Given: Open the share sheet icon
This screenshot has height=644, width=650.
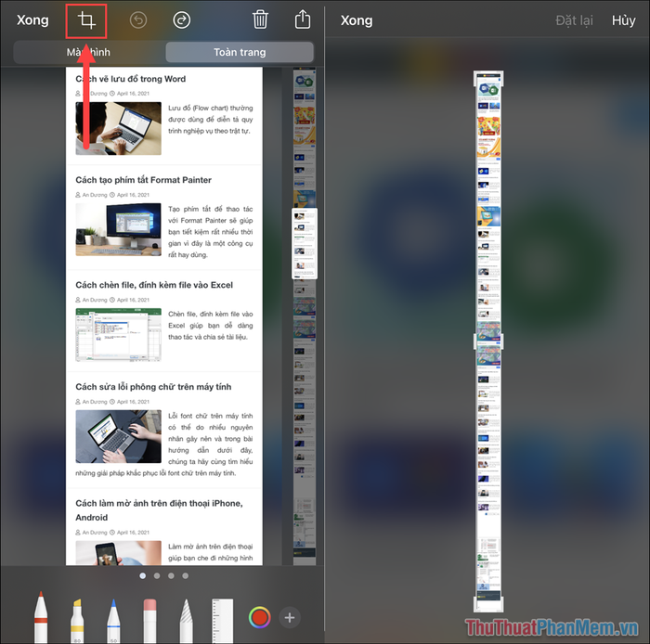Looking at the screenshot, I should click(x=303, y=19).
